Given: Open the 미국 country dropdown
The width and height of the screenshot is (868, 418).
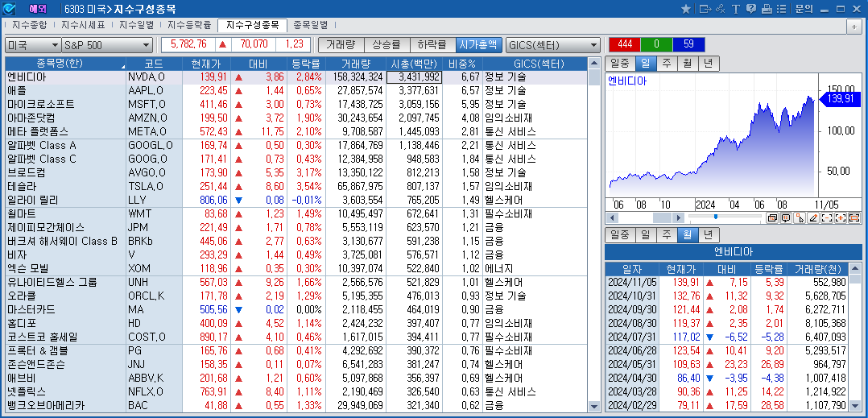Looking at the screenshot, I should click(33, 45).
